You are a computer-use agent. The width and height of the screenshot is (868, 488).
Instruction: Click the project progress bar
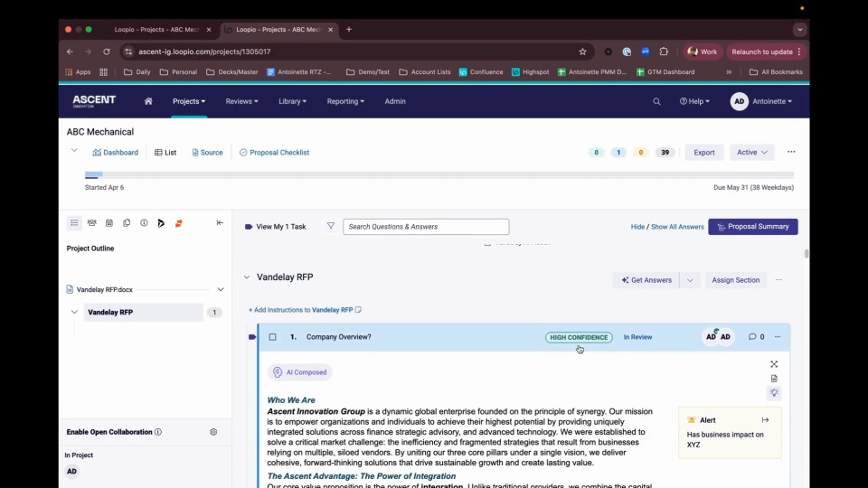click(x=439, y=174)
